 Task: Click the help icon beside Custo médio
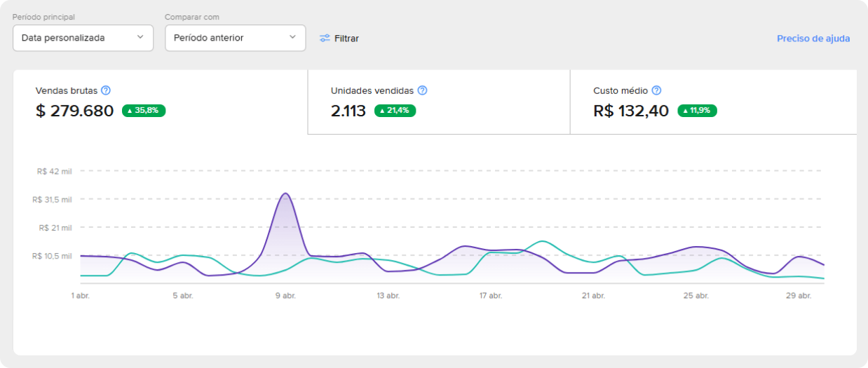(x=656, y=90)
